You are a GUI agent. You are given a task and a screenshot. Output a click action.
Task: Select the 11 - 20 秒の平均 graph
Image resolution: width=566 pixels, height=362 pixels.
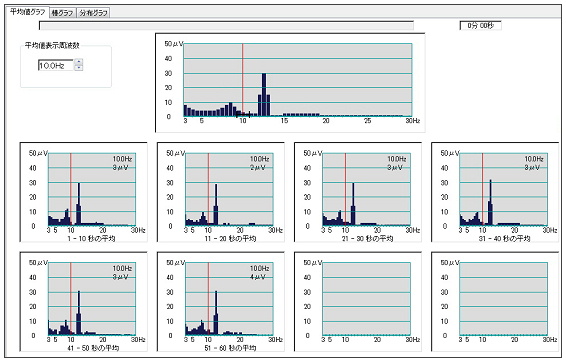221,192
